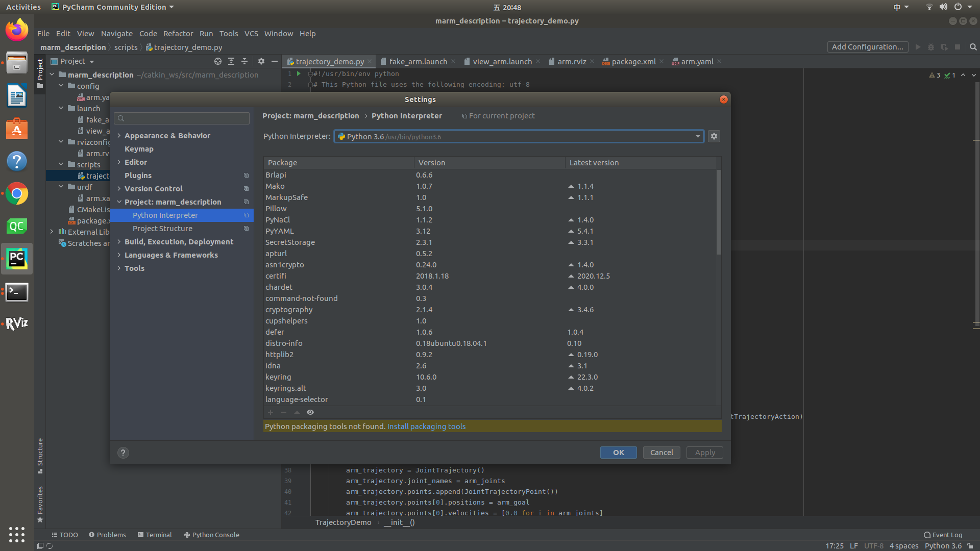Click Collapse All icon in Project panel

[x=244, y=61]
